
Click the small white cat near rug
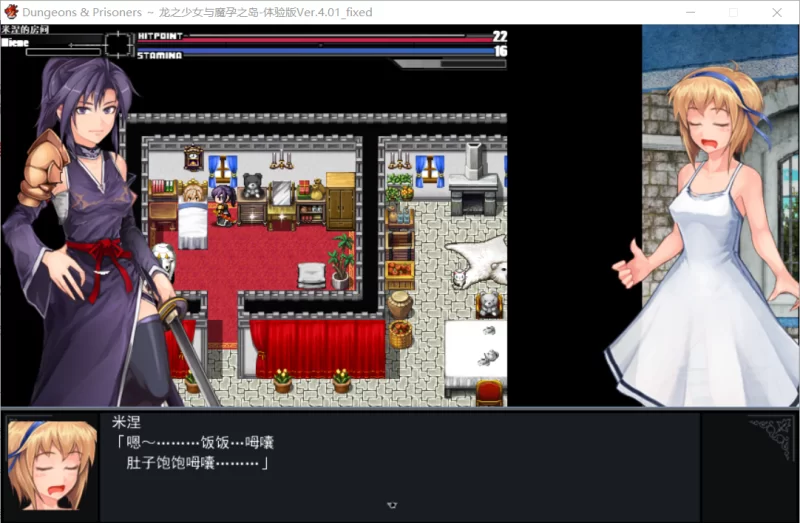459,278
